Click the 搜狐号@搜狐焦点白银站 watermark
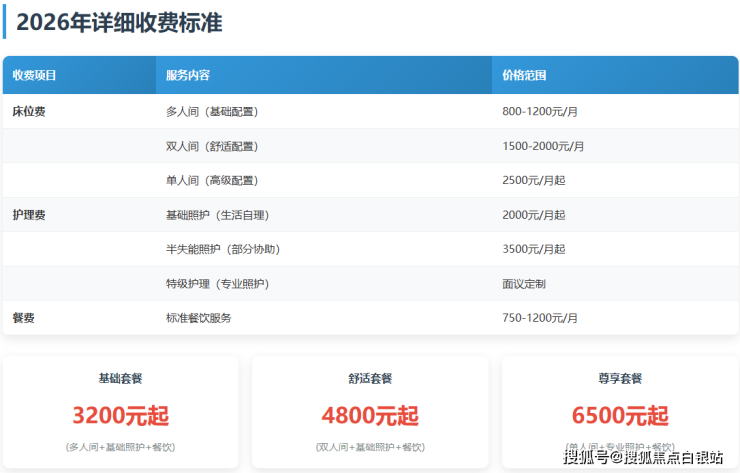Viewport: 740px width, 473px height. pos(643,458)
